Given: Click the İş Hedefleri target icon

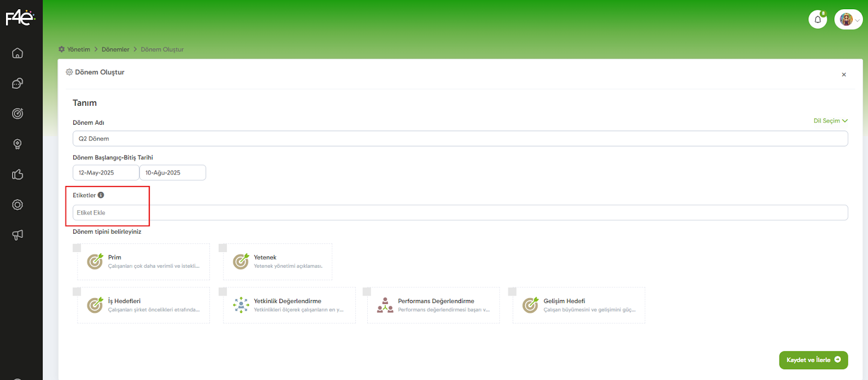Looking at the screenshot, I should (95, 305).
